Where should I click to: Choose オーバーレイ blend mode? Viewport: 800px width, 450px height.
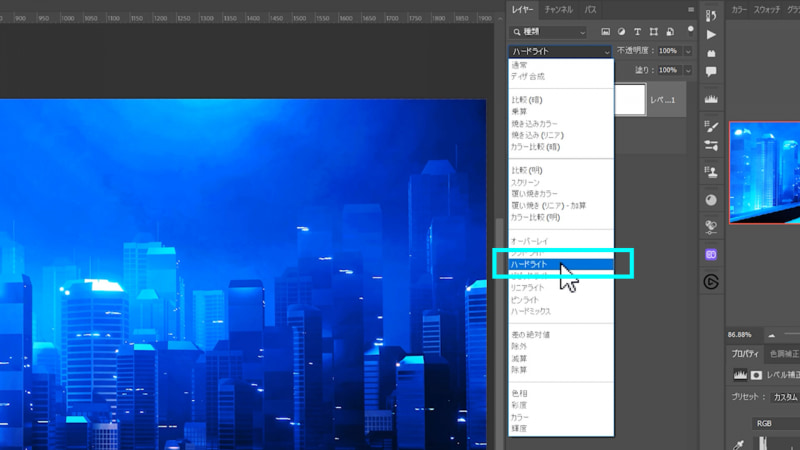pos(561,241)
